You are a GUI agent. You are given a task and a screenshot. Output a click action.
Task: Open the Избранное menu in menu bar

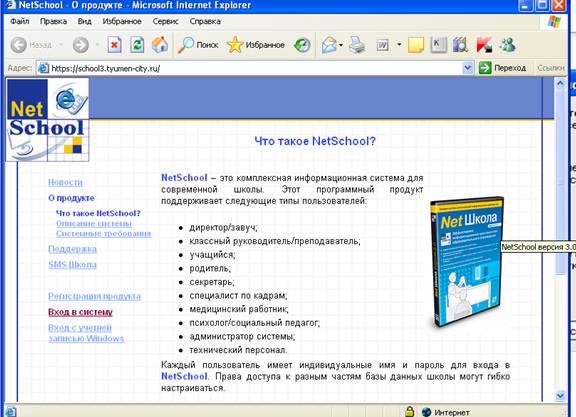coord(122,21)
